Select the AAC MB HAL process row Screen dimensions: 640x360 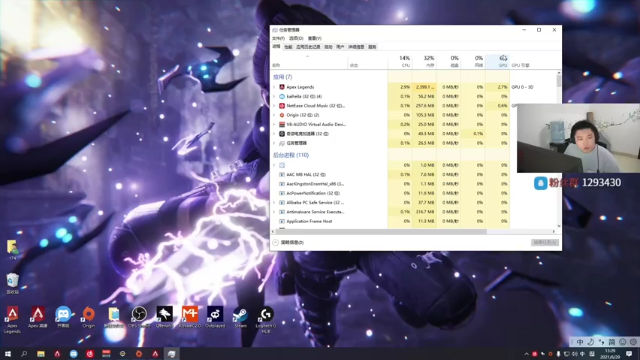390,175
